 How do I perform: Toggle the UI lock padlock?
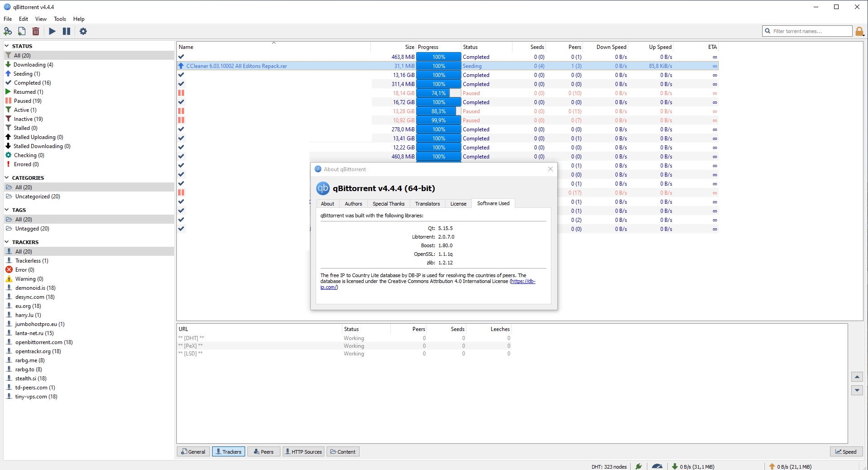point(860,31)
